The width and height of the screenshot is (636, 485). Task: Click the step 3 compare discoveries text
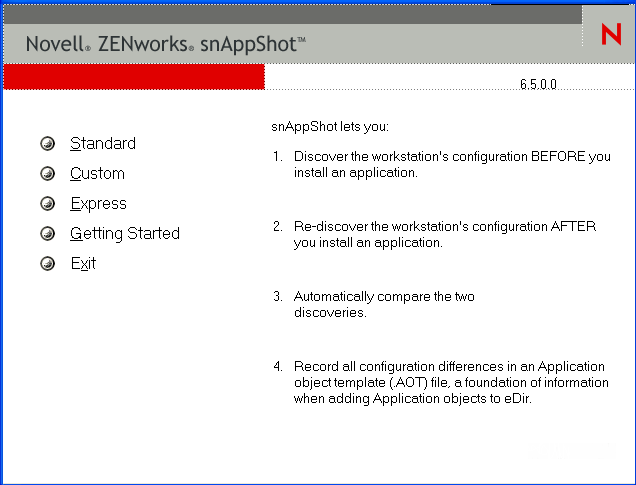click(x=384, y=304)
